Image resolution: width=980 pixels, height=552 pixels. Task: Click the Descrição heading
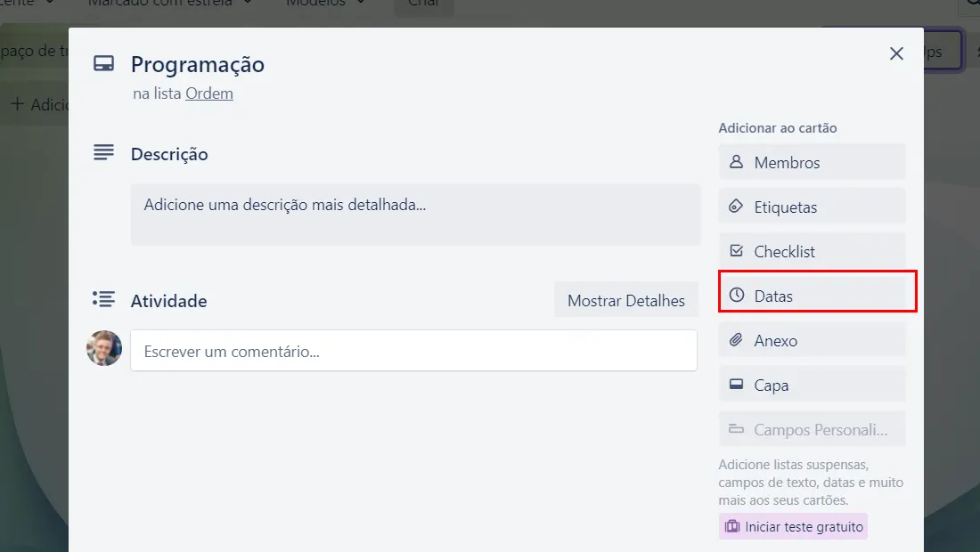(169, 154)
